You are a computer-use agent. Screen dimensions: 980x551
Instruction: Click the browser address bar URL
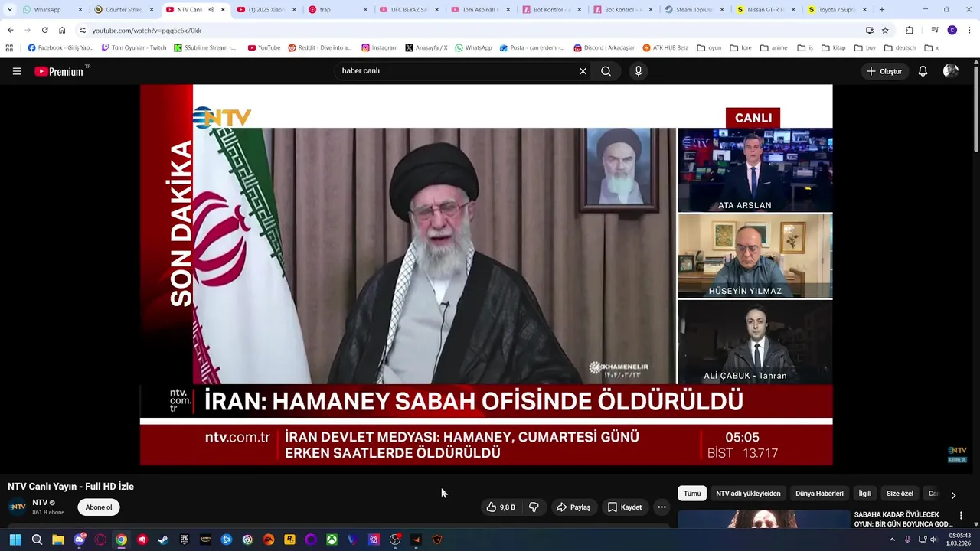pyautogui.click(x=146, y=31)
